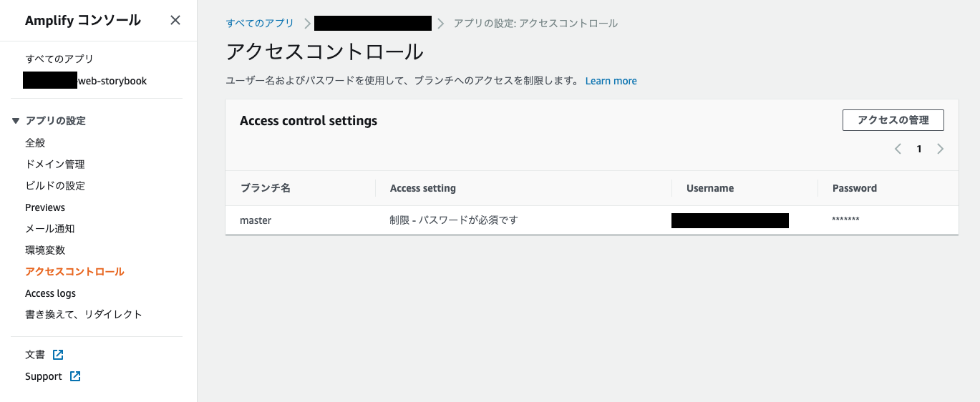The image size is (980, 402).
Task: Click the masked ******* password cell
Action: [845, 220]
